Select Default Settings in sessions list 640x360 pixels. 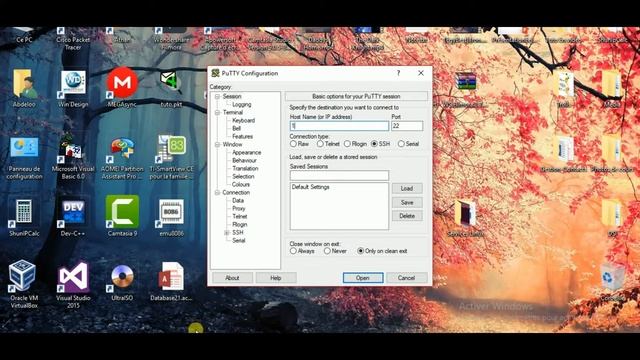pos(310,187)
